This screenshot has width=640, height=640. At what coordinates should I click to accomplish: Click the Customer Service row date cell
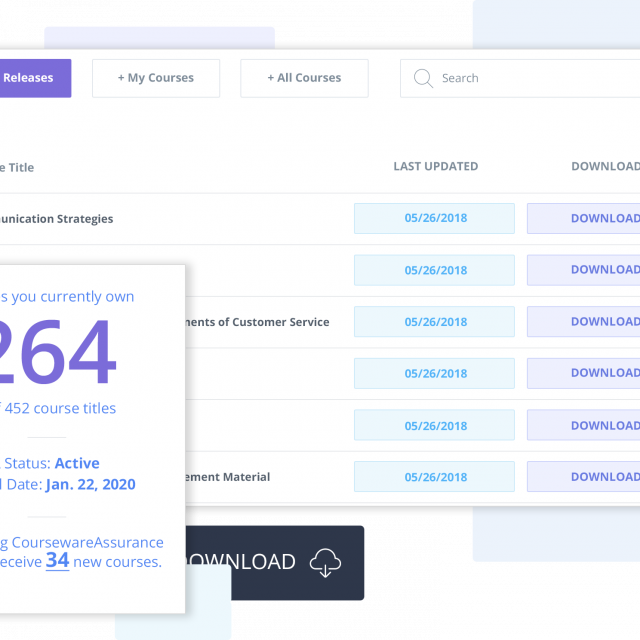pos(434,322)
